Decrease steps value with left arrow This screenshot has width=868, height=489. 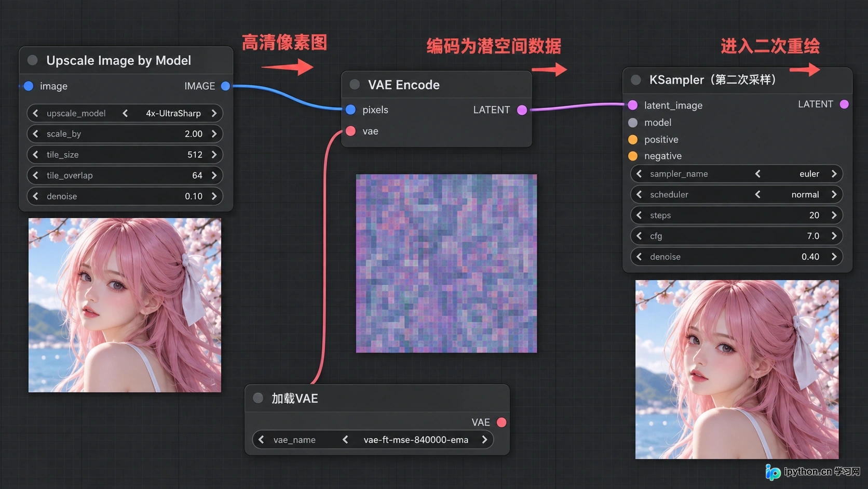pyautogui.click(x=639, y=215)
